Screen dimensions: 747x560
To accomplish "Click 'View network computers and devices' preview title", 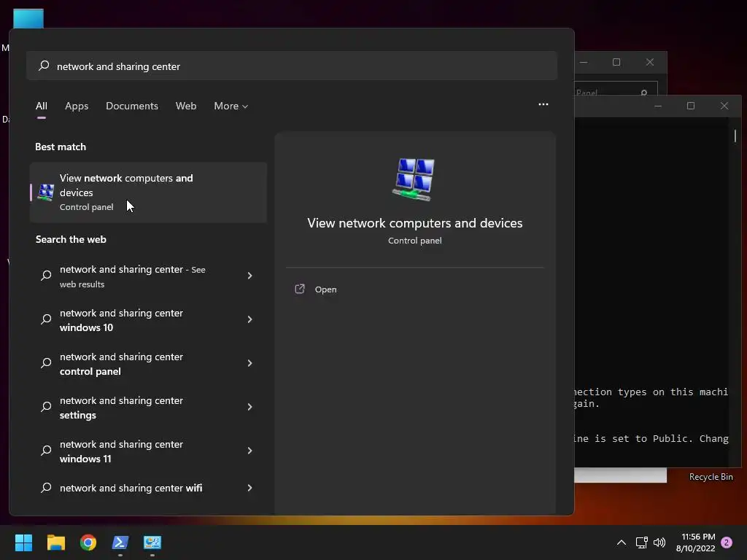I will point(415,223).
